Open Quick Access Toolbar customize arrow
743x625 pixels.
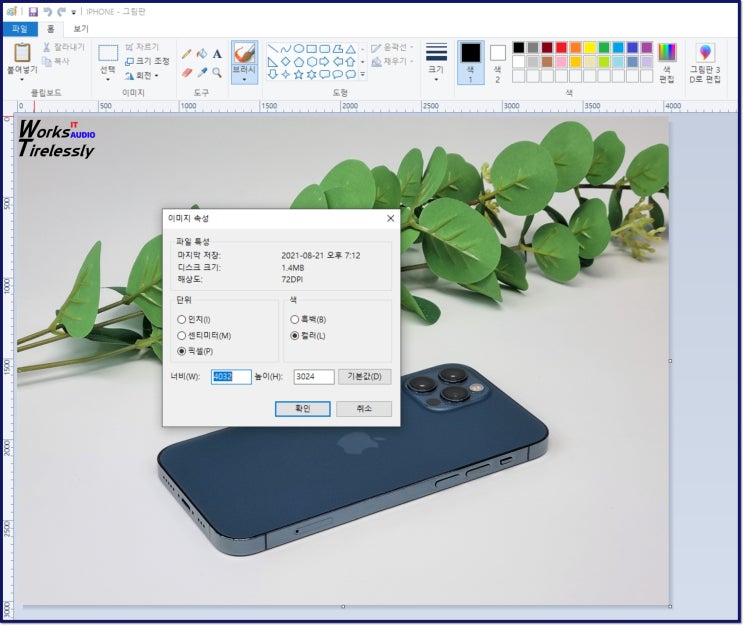point(73,12)
